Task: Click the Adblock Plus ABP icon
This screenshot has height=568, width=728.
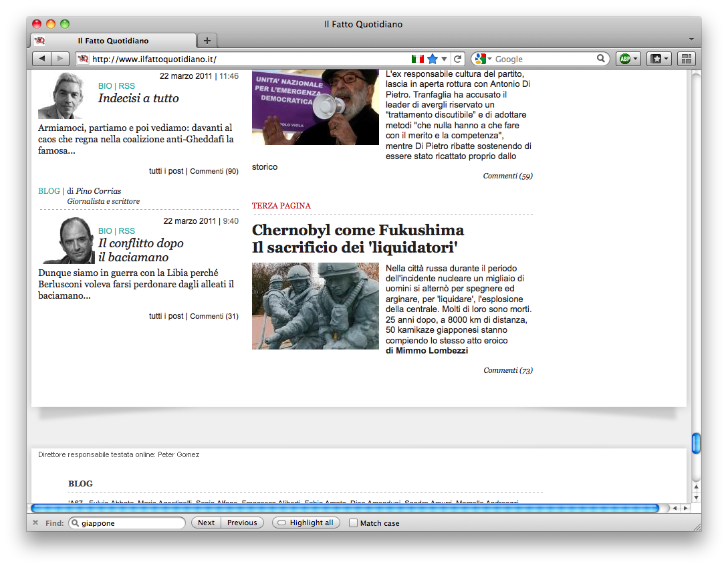Action: pyautogui.click(x=628, y=59)
